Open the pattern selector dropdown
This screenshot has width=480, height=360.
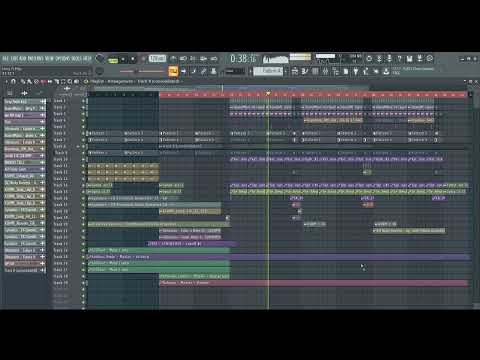pos(268,71)
